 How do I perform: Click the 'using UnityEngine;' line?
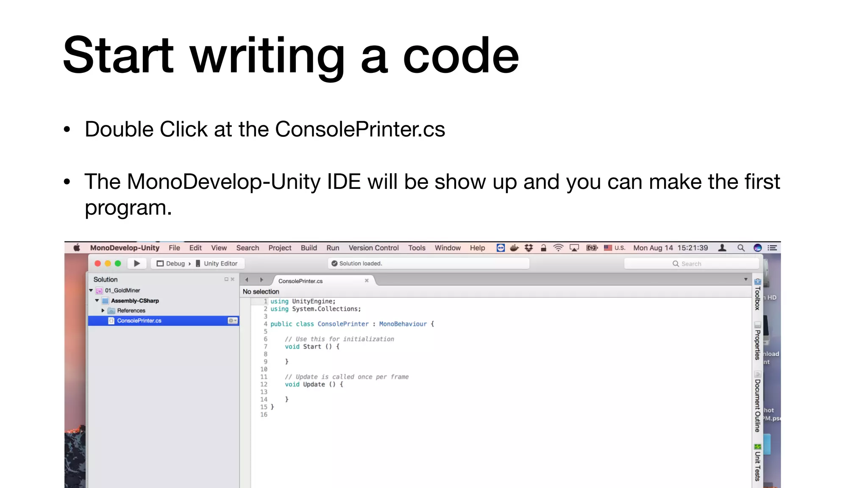point(303,301)
